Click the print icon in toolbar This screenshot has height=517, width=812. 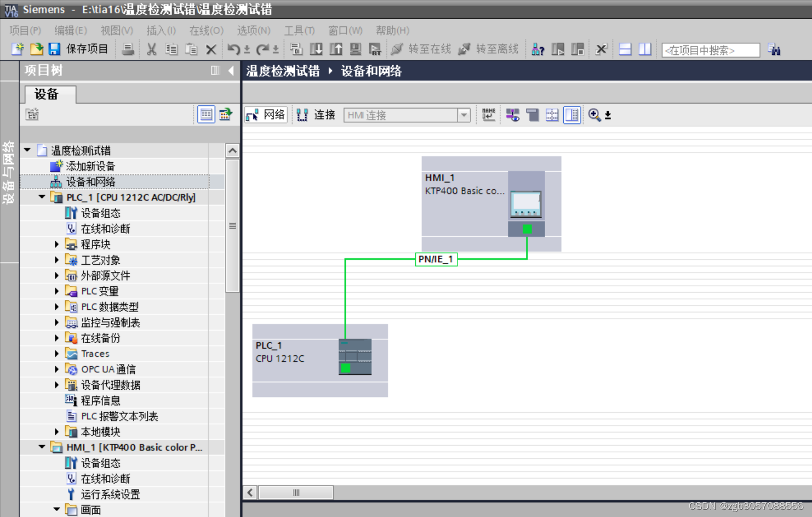click(x=128, y=49)
